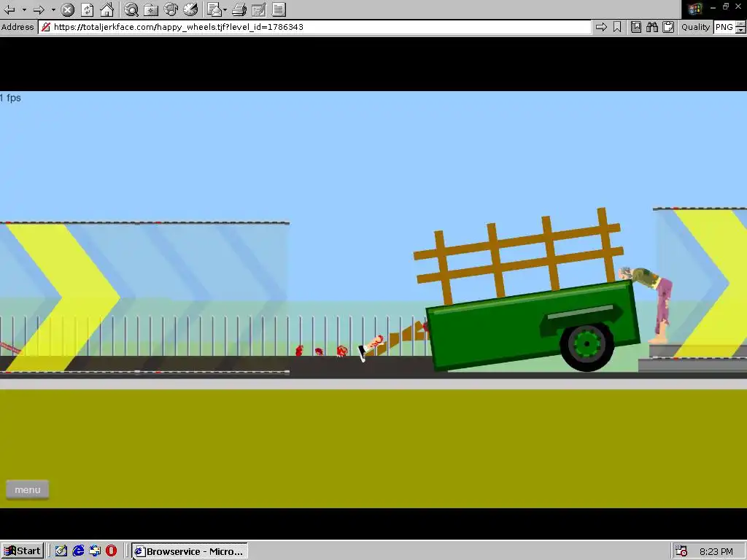Open the Mail toolbar icon
The height and width of the screenshot is (560, 747).
tap(214, 9)
